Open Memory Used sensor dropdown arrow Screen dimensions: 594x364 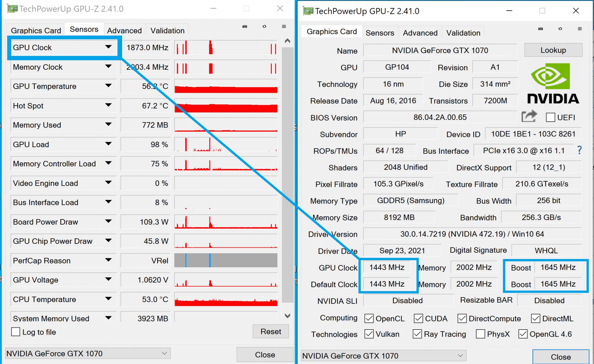point(108,124)
